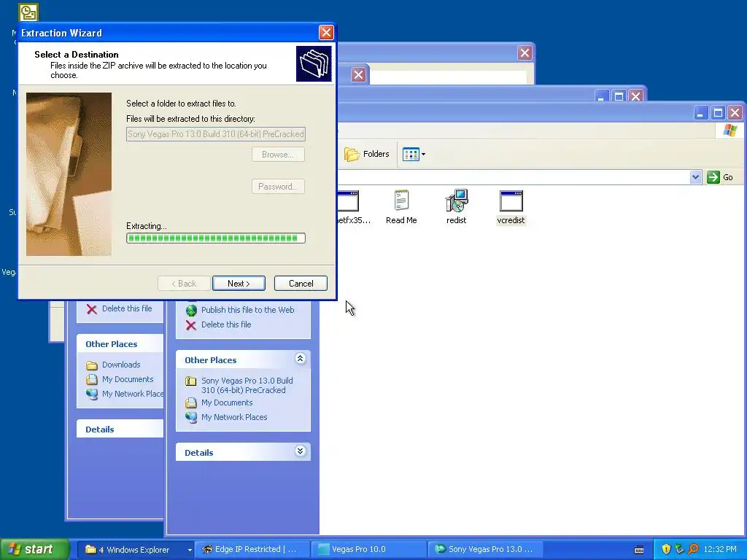Expand the Details panel chevron
The image size is (747, 560).
[x=300, y=451]
